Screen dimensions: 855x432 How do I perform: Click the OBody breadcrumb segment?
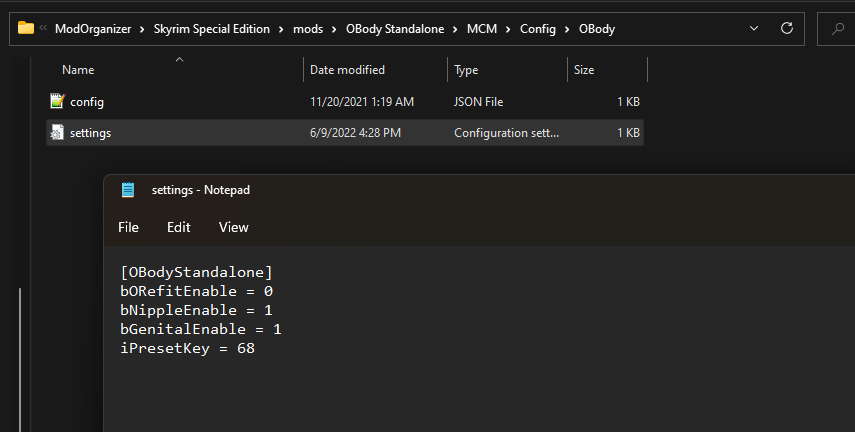pyautogui.click(x=597, y=29)
